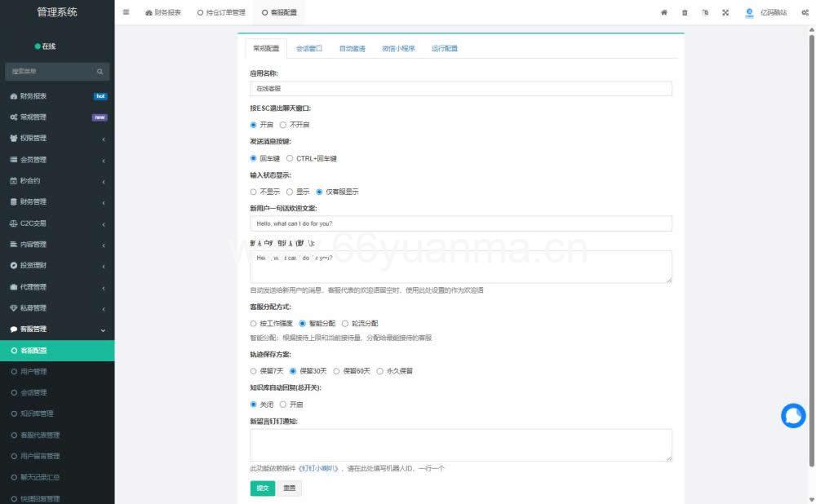The width and height of the screenshot is (816, 504).
Task: Click the 新留言钉钉通知 text area
Action: 461,445
